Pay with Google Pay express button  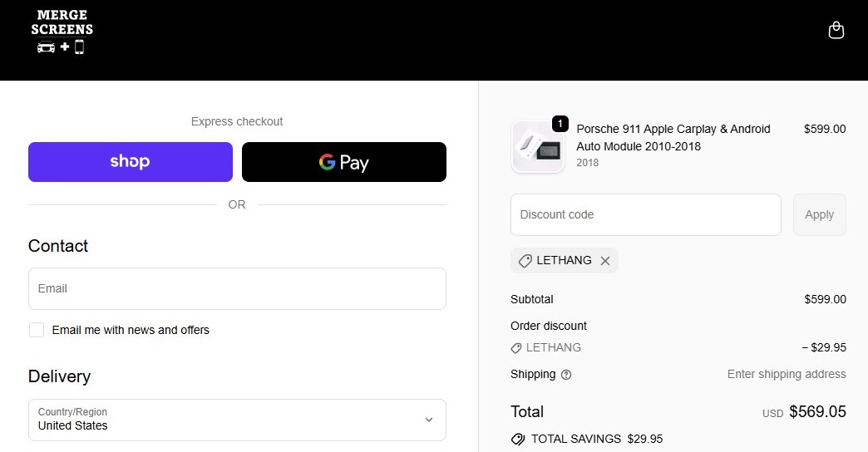(x=343, y=162)
